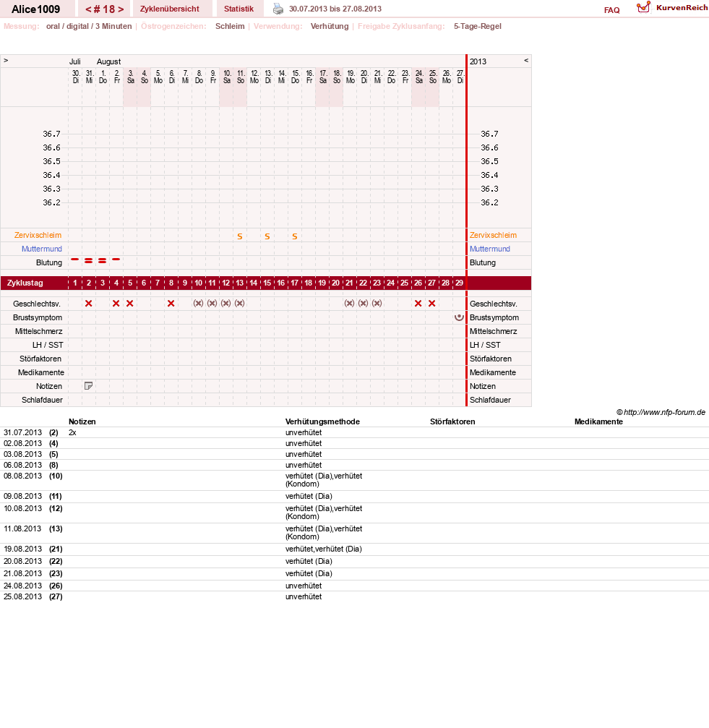Click the protected intercourse mark on day 10
Viewport: 709px width, 728px height.
[x=198, y=303]
